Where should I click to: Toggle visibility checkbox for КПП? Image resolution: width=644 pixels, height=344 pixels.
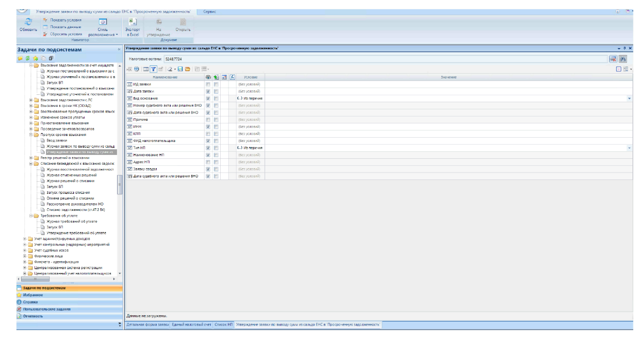208,134
